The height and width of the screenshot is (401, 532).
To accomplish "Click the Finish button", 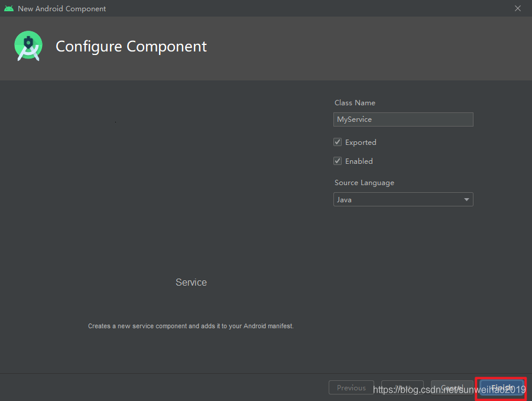I will coord(501,387).
